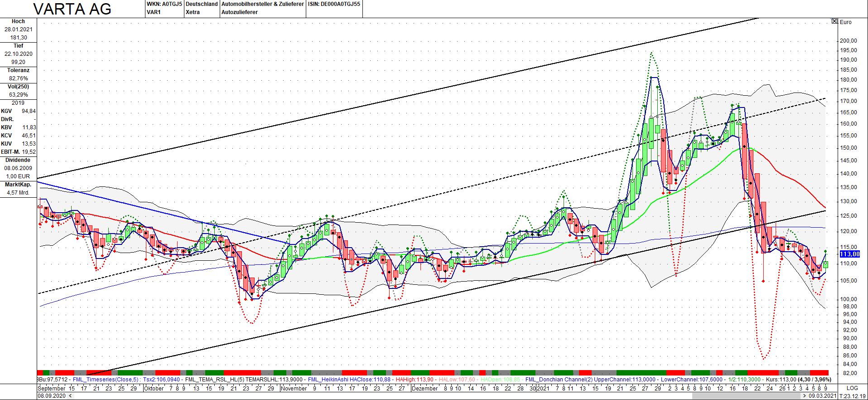Click the dividend amount 1,00 EUR
Viewport: 868px width, 400px height.
18,176
